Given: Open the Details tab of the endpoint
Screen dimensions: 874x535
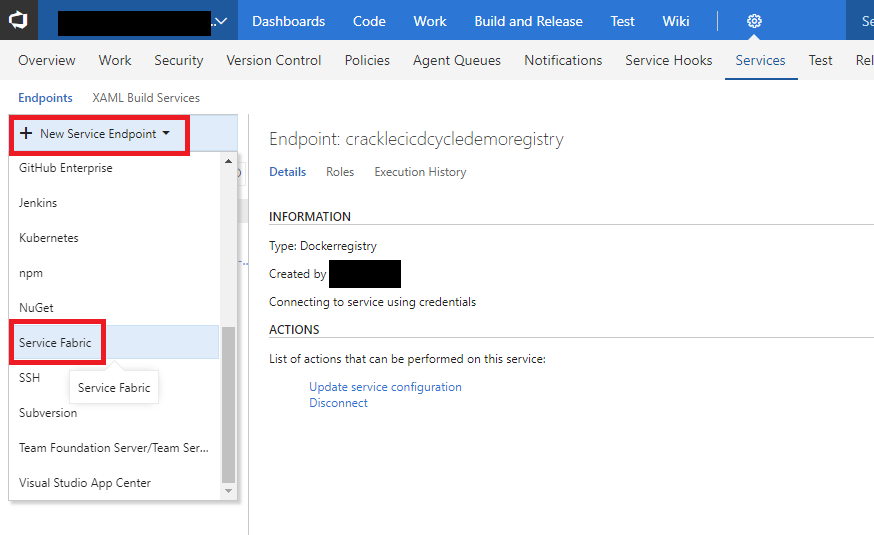Looking at the screenshot, I should tap(288, 172).
